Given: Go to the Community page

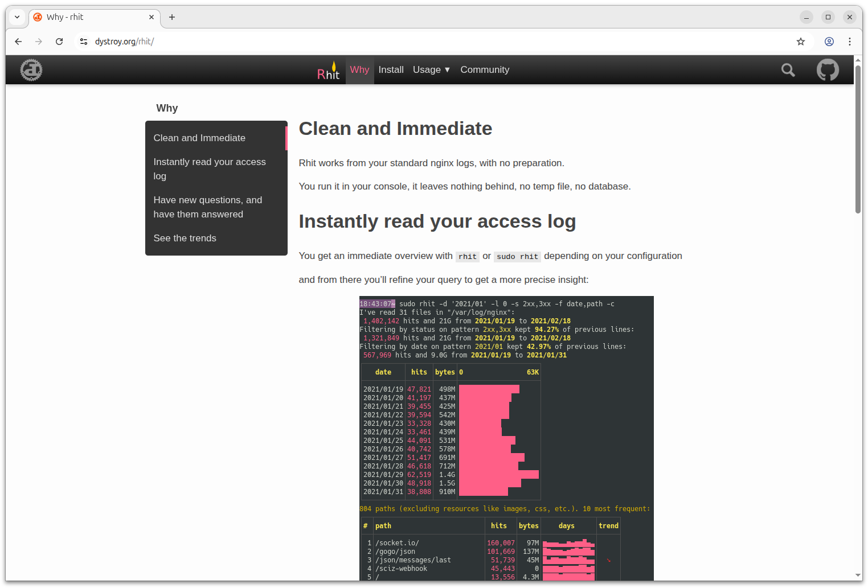Looking at the screenshot, I should click(x=484, y=70).
